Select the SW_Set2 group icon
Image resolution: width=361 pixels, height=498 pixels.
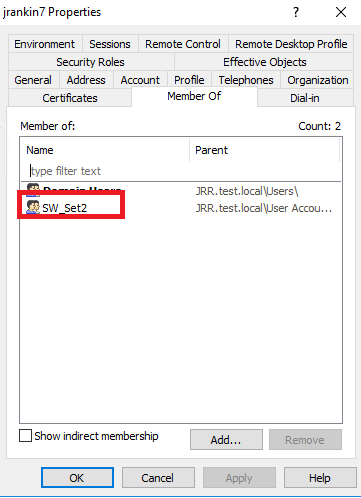pos(33,207)
